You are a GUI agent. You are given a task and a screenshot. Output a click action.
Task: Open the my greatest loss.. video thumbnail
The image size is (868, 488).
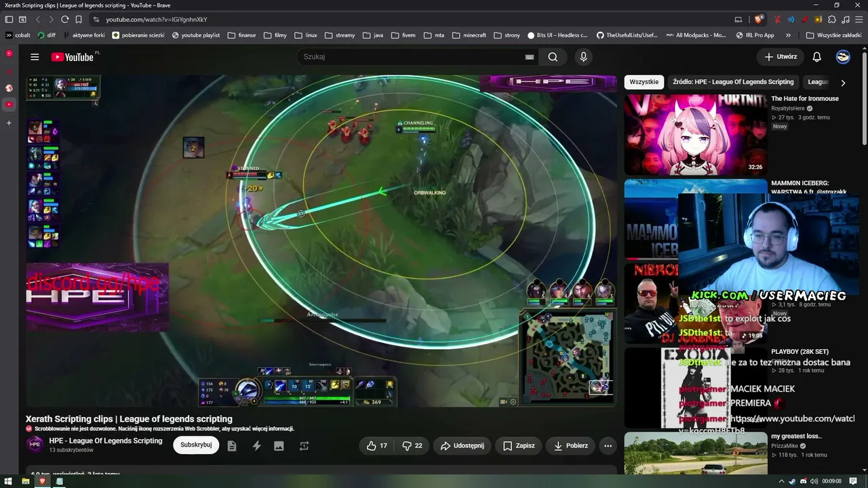pos(696,453)
